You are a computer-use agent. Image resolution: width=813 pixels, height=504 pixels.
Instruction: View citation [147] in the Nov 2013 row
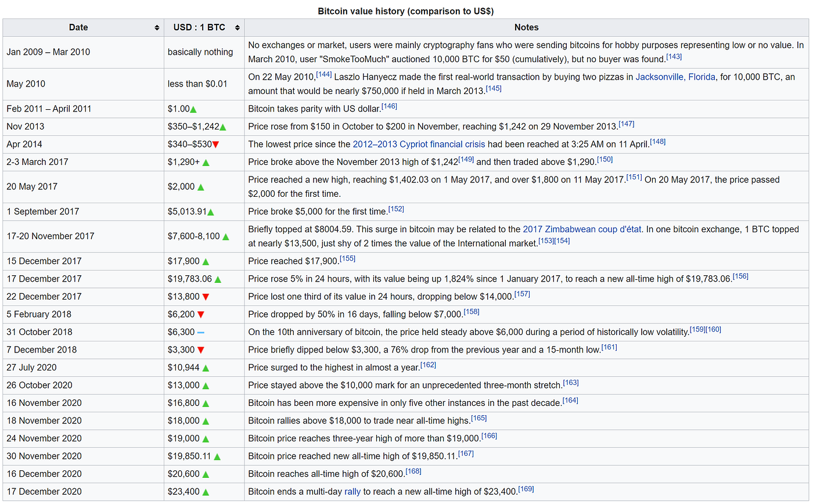pyautogui.click(x=627, y=124)
